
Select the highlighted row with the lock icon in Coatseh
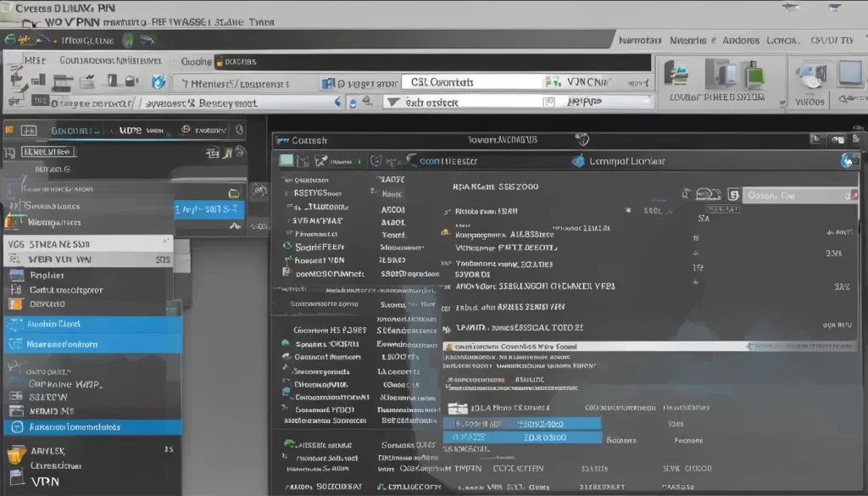pyautogui.click(x=650, y=346)
